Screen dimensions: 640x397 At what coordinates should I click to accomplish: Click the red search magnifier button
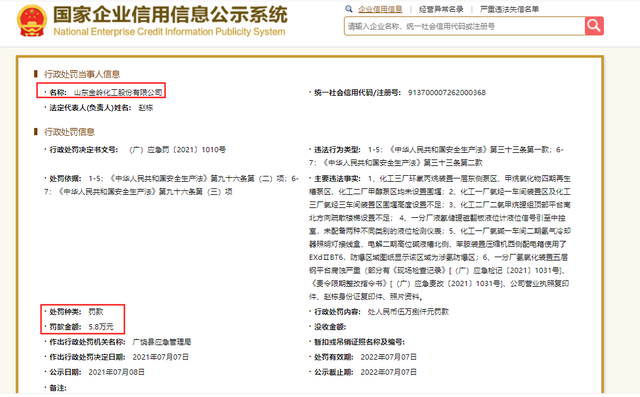[x=594, y=26]
